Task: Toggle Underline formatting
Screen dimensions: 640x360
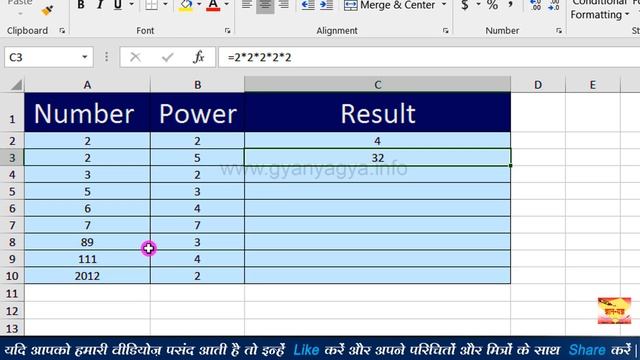Action: tap(118, 5)
